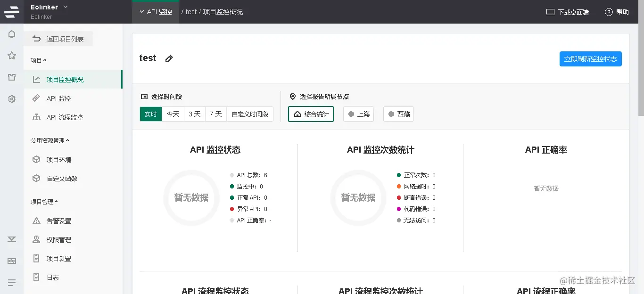Open the notifications bell in left rail
This screenshot has width=644, height=294.
pos(12,34)
